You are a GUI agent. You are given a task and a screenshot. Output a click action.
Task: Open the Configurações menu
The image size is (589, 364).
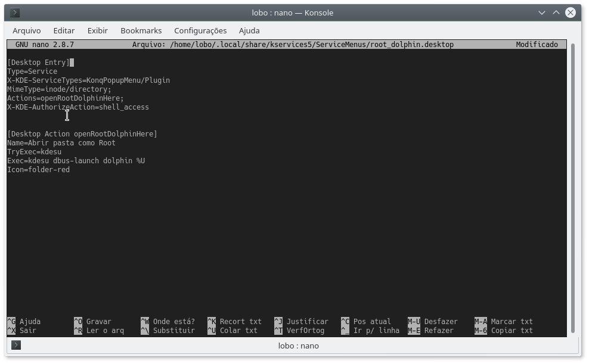(x=200, y=30)
